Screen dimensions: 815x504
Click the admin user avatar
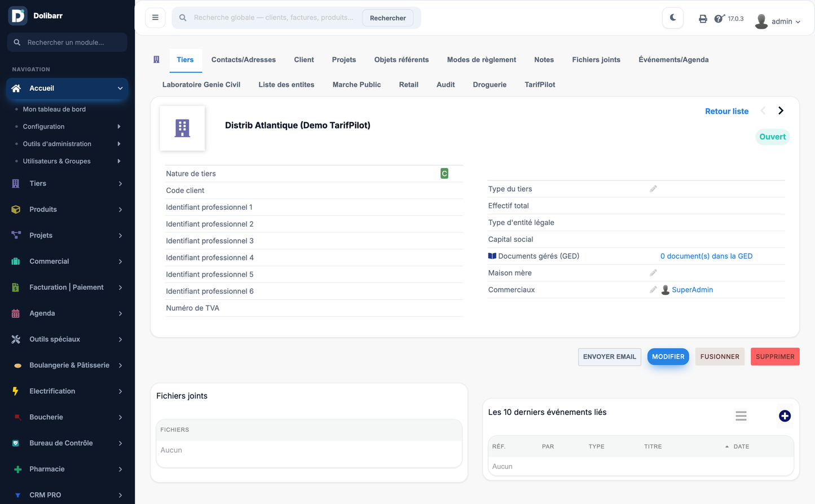761,21
